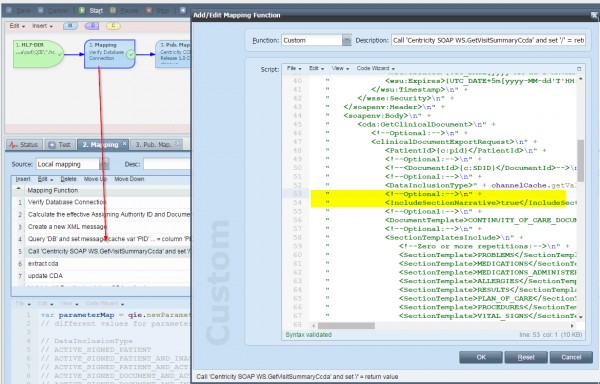
Task: Close the 2. Mapping tab
Action: click(x=124, y=144)
